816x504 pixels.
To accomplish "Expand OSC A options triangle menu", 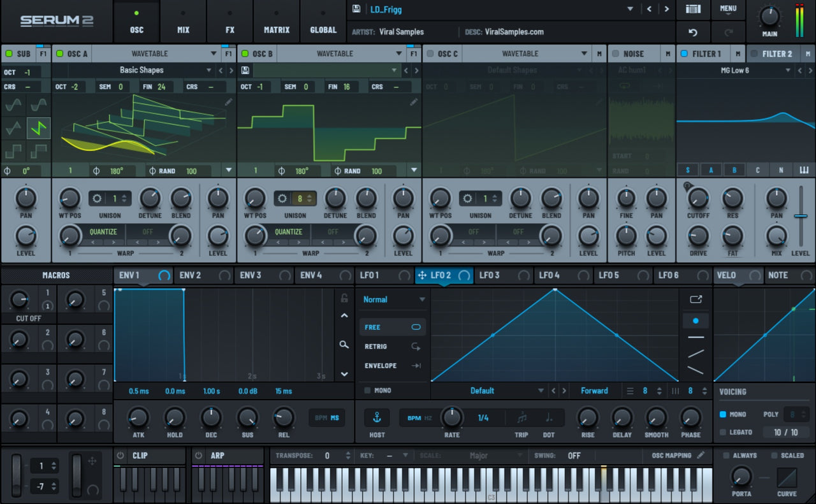I will [229, 170].
